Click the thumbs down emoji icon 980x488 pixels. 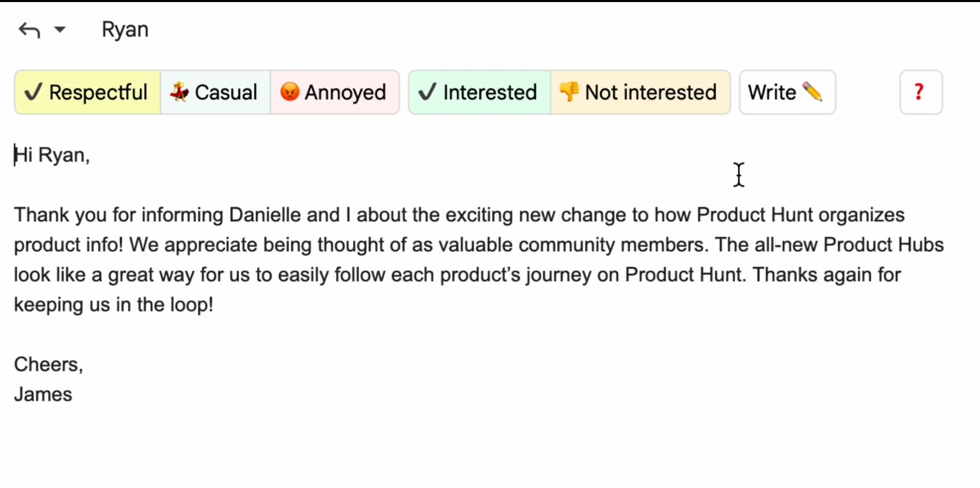coord(569,92)
